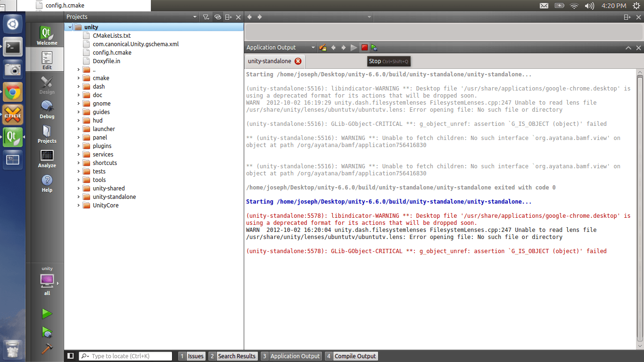This screenshot has height=362, width=644.
Task: Collapse the unity project root
Action: click(70, 27)
